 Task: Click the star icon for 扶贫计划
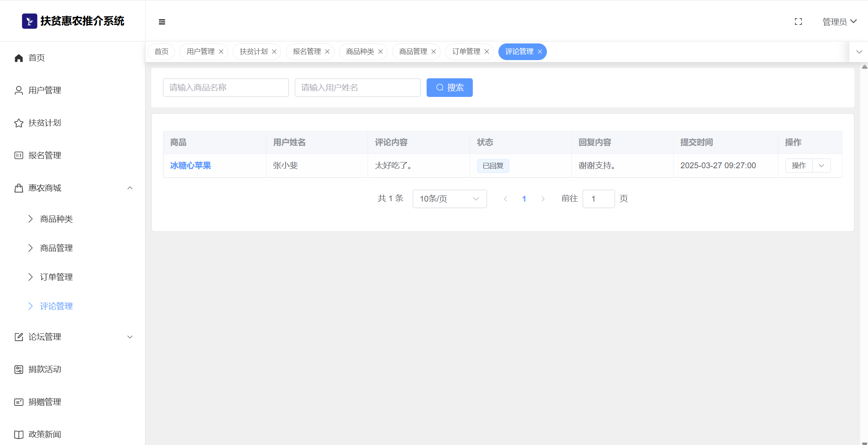[x=19, y=123]
